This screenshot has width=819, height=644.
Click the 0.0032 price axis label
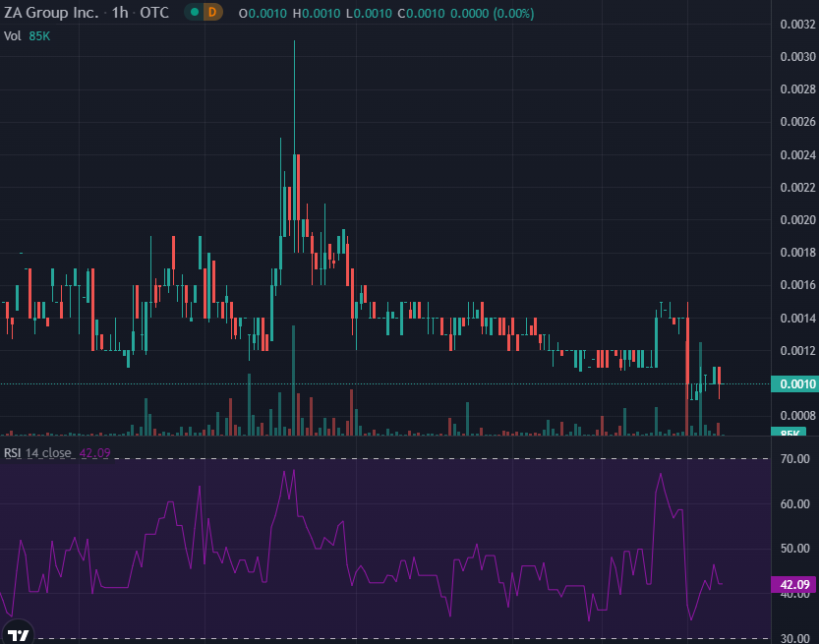797,24
